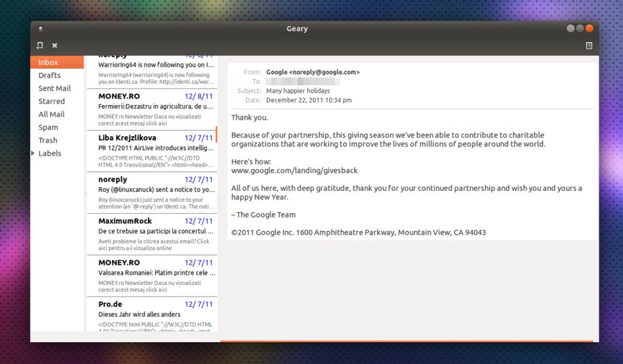View the Trash folder

pyautogui.click(x=57, y=140)
